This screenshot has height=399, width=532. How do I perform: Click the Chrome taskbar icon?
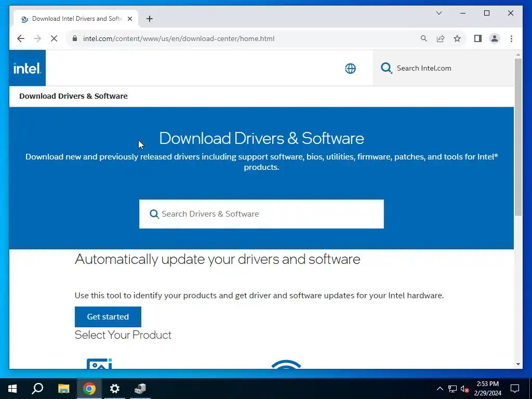pos(89,389)
